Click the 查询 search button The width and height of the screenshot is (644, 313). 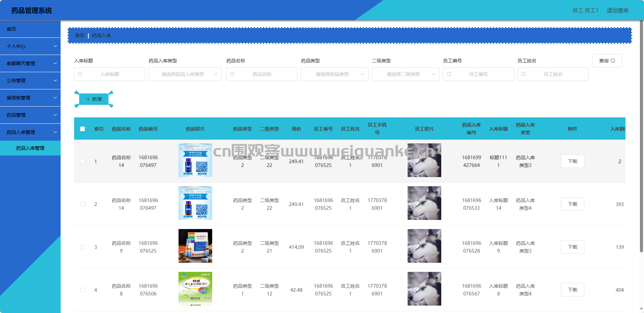607,61
